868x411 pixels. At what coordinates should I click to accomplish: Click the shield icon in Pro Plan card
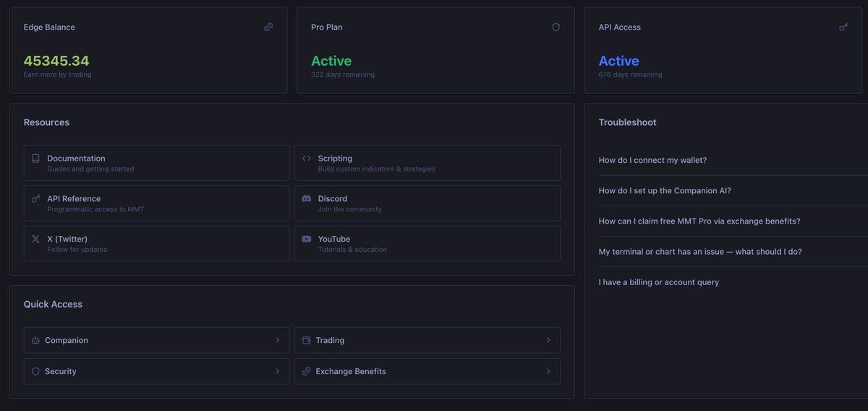click(x=556, y=27)
